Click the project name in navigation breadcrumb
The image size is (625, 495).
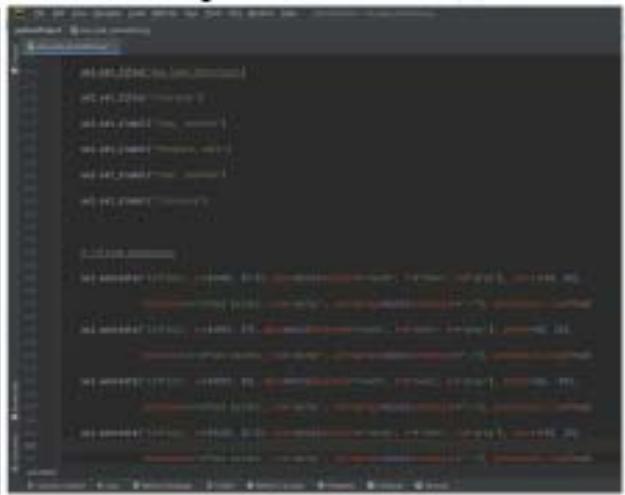[x=27, y=31]
